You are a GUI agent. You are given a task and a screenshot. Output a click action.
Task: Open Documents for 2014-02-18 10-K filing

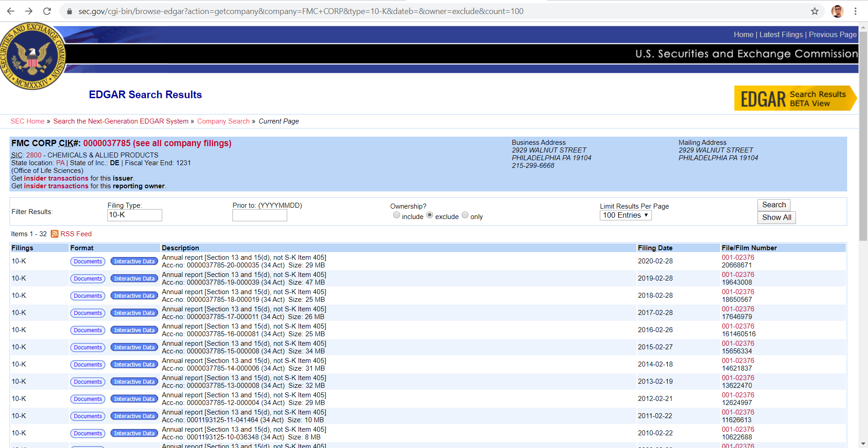point(88,365)
